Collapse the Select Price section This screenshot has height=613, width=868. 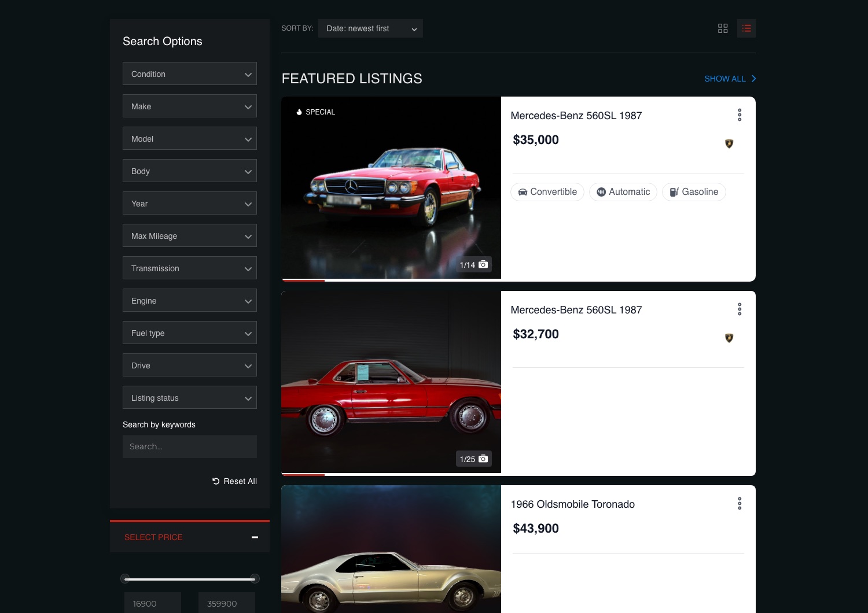[255, 537]
